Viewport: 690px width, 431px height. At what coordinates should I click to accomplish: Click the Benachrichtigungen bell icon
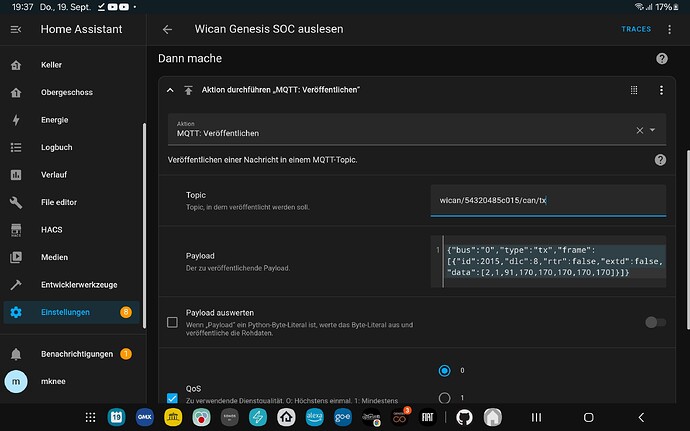(16, 354)
